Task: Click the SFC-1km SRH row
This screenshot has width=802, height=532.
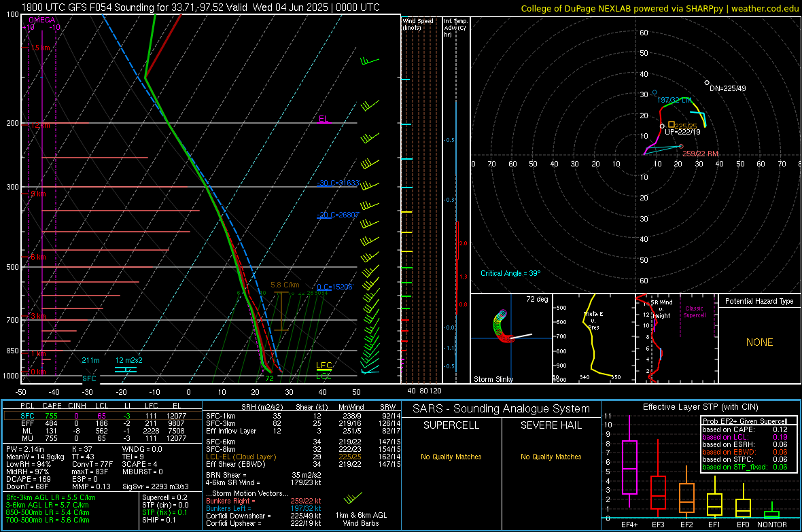Action: tap(303, 416)
